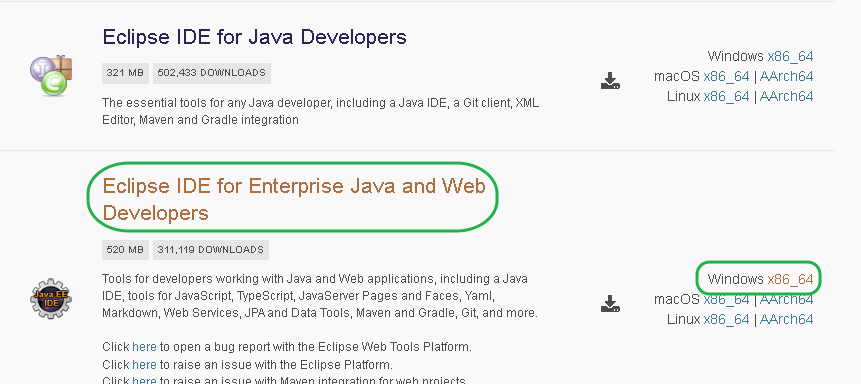Click the 'essential tools for any Java developer' description
861x384 pixels.
(321, 112)
